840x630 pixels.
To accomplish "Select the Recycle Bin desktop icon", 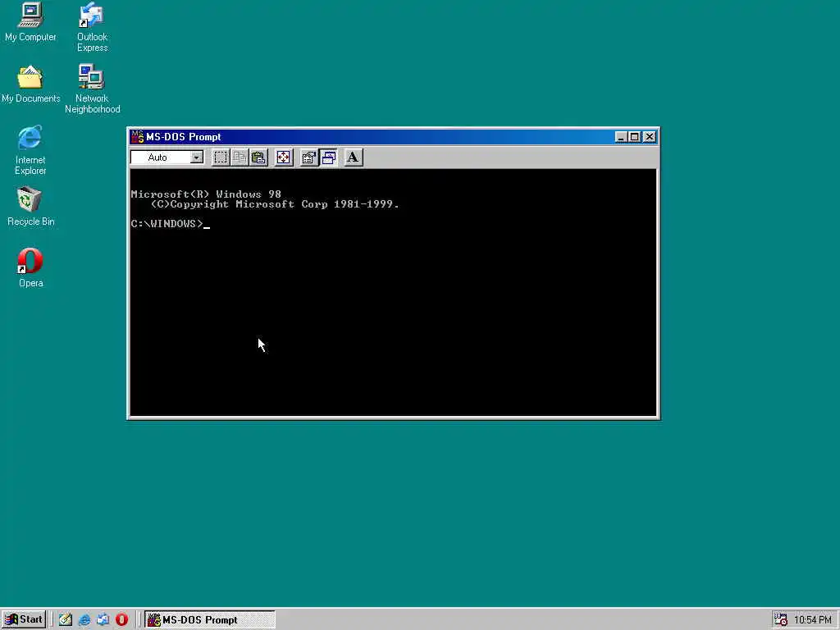I will click(x=30, y=207).
